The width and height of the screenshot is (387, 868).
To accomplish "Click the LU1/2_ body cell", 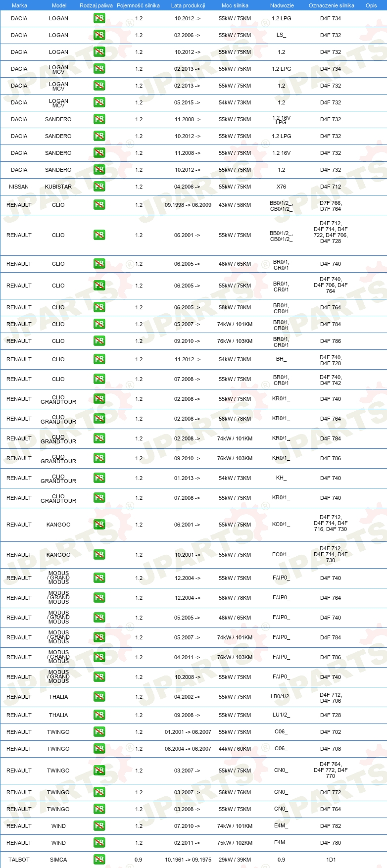I will [281, 715].
